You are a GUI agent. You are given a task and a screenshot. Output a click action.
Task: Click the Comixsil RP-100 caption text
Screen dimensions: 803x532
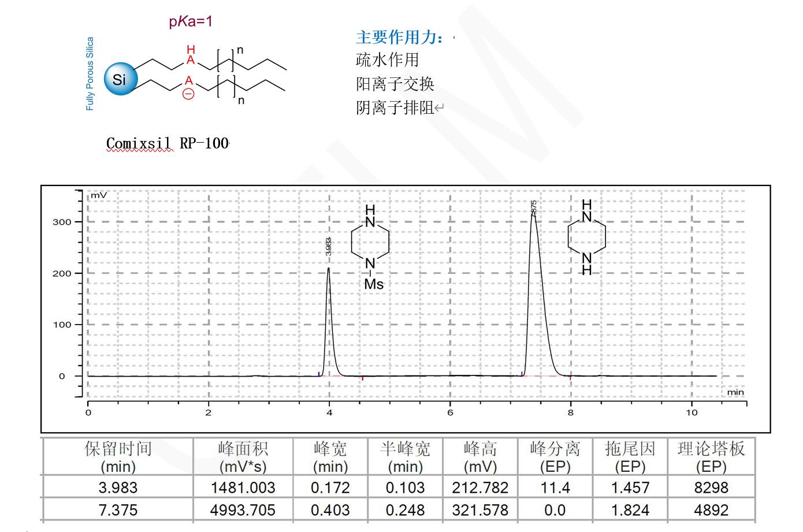(x=168, y=143)
